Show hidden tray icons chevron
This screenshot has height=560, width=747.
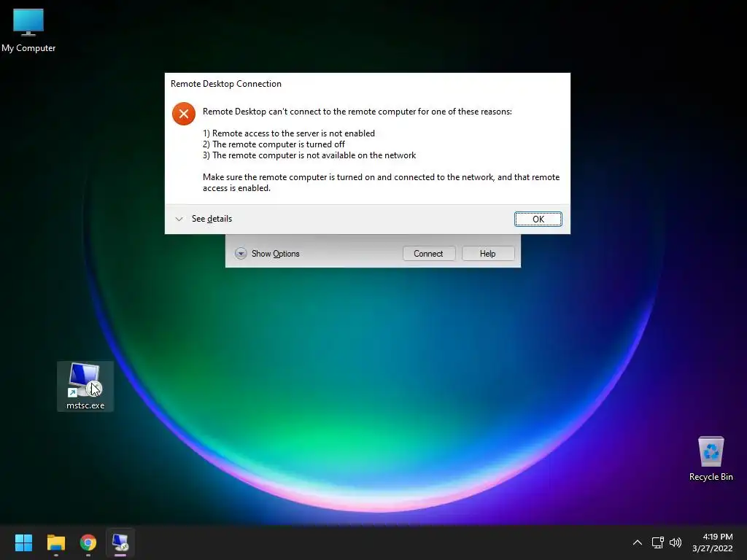click(x=638, y=542)
